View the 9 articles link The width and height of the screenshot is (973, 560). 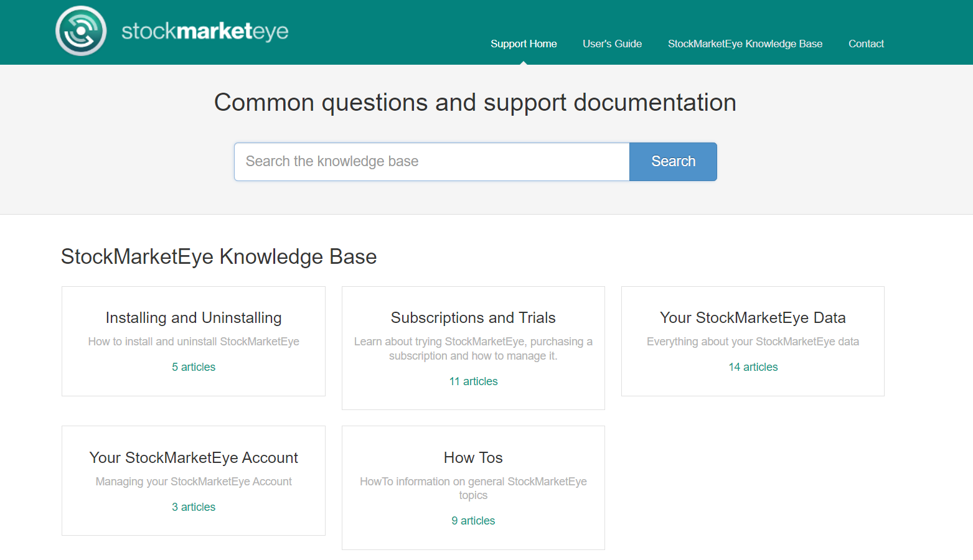click(x=473, y=521)
